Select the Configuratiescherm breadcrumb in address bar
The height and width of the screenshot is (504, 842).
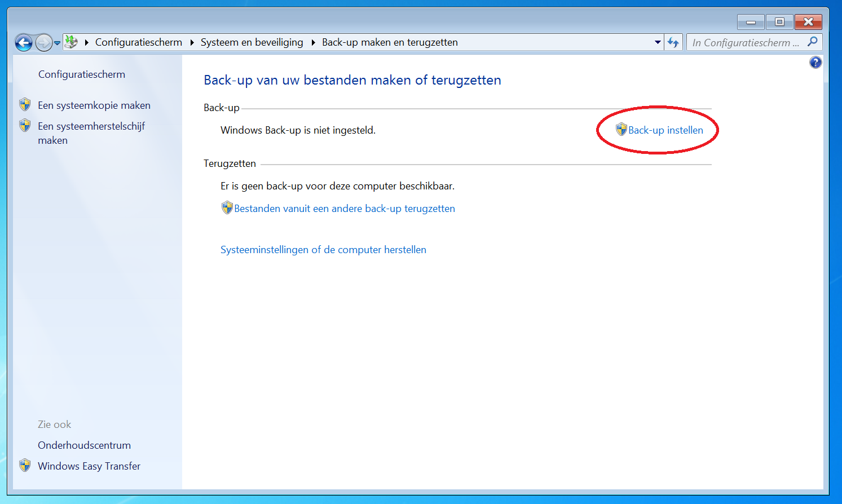(138, 42)
